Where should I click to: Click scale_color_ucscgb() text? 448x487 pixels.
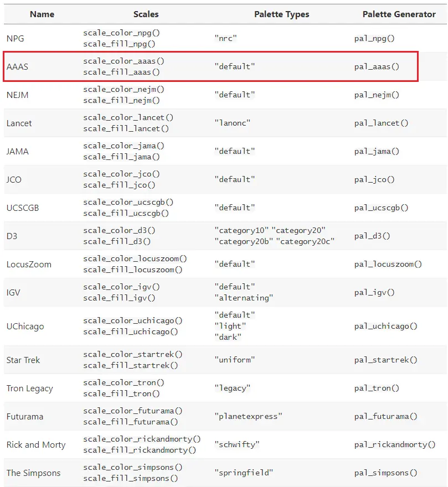click(128, 203)
